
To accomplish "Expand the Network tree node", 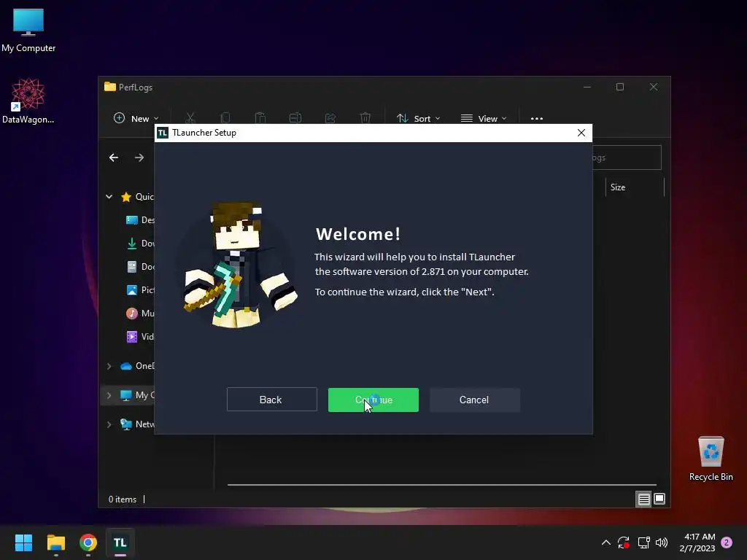I will pyautogui.click(x=109, y=424).
